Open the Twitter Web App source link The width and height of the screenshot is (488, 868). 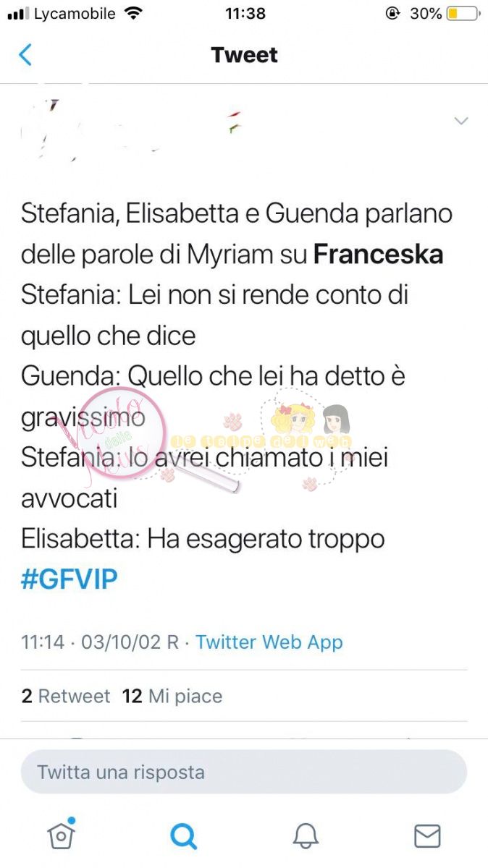click(x=269, y=642)
